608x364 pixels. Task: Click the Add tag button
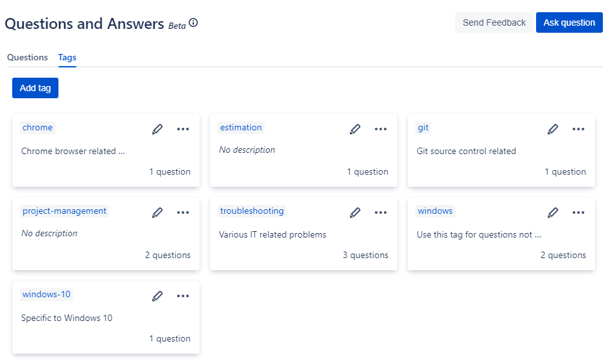35,88
